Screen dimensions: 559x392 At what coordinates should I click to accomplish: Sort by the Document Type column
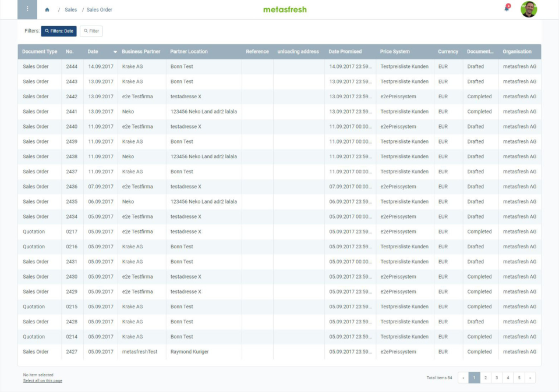pyautogui.click(x=39, y=51)
